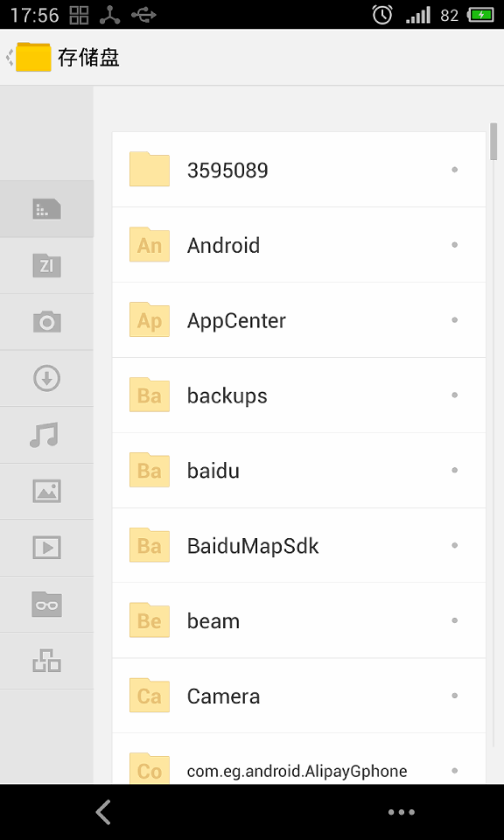Open the alarm clock status icon
The width and height of the screenshot is (504, 840).
tap(382, 15)
